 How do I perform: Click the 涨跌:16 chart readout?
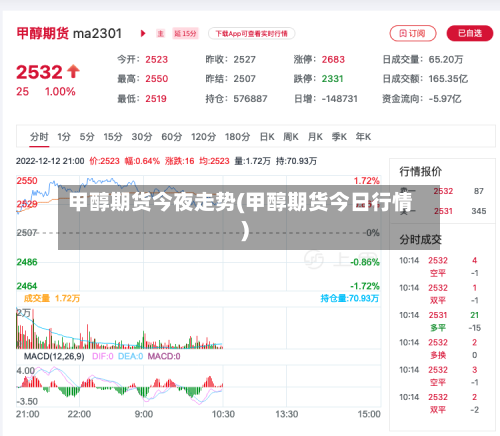click(179, 161)
